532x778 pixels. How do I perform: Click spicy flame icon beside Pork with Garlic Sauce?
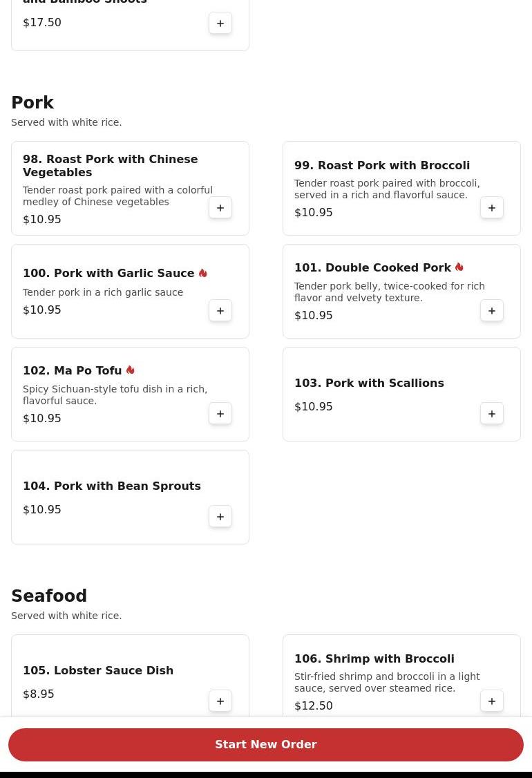203,273
